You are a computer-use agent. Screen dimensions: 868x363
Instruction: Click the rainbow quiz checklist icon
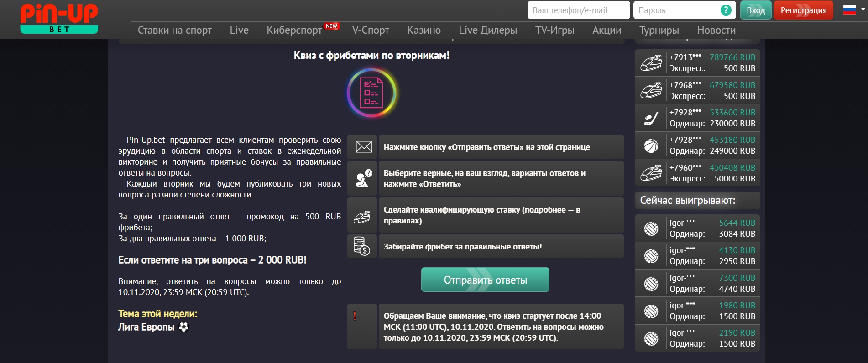tap(371, 93)
